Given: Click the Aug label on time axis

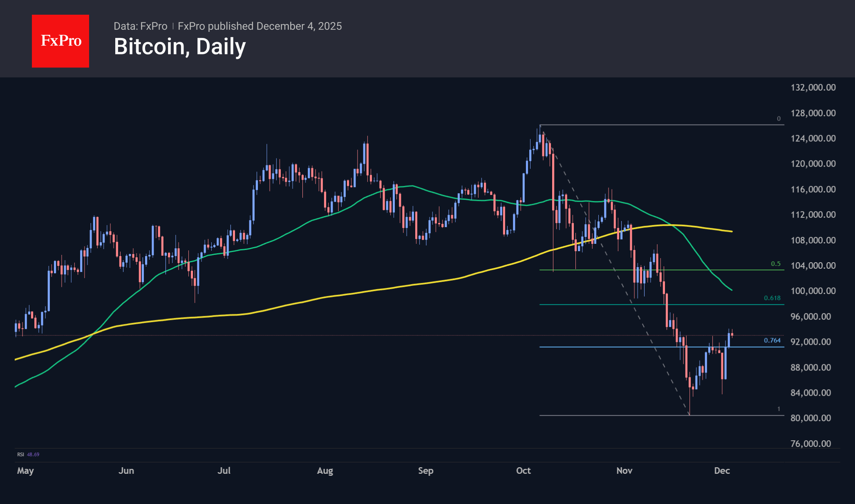Looking at the screenshot, I should [x=325, y=471].
